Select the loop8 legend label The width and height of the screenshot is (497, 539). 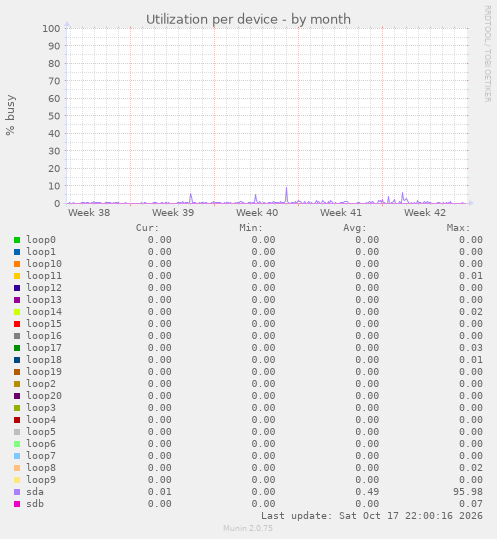point(41,468)
